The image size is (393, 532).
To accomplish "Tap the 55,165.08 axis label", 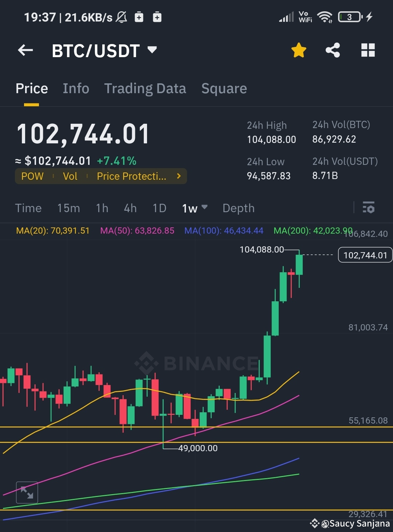I will [x=368, y=421].
